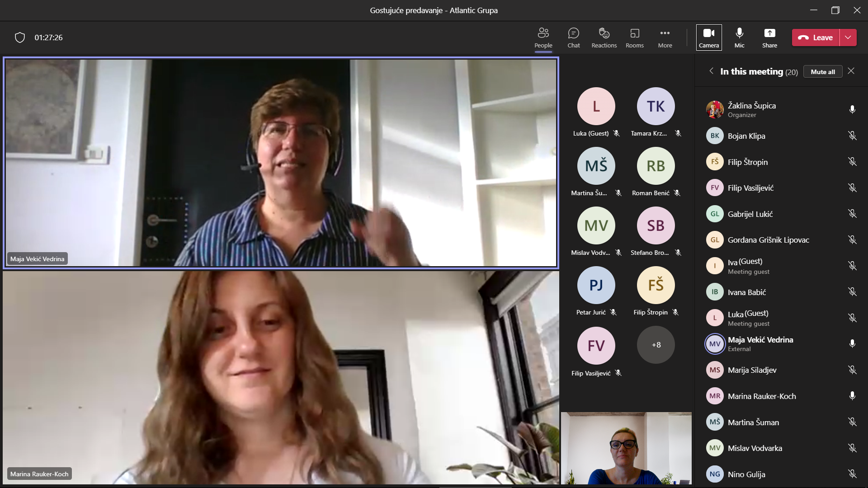This screenshot has width=868, height=488.
Task: Click Bojan Klipa's muted microphone icon
Action: tap(852, 136)
